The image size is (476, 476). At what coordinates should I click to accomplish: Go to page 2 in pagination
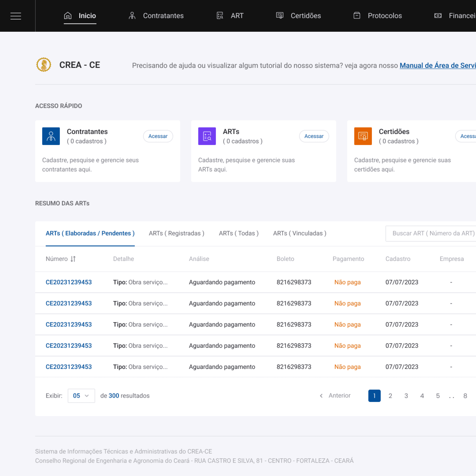(390, 396)
